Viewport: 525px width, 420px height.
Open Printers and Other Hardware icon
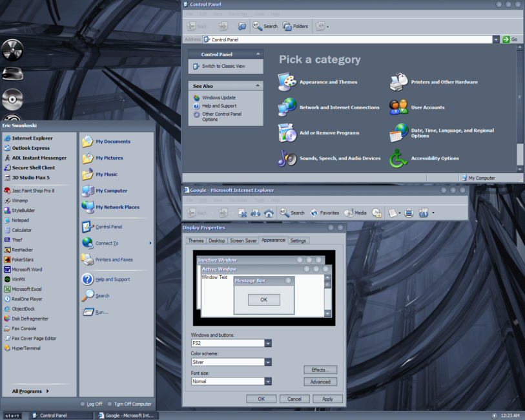pyautogui.click(x=398, y=82)
